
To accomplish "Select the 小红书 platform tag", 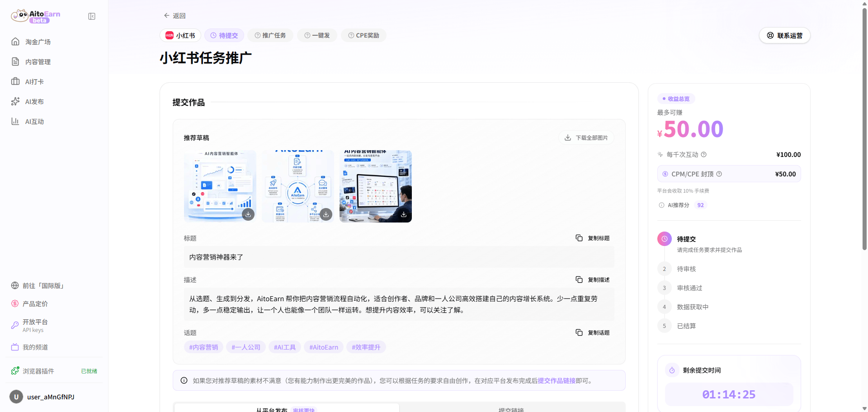I will 180,35.
